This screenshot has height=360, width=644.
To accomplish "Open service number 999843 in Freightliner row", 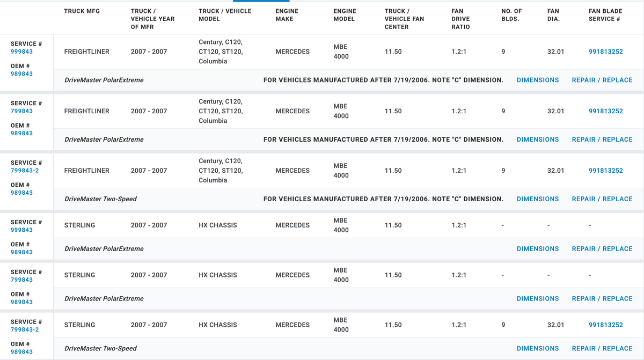I will tap(21, 52).
